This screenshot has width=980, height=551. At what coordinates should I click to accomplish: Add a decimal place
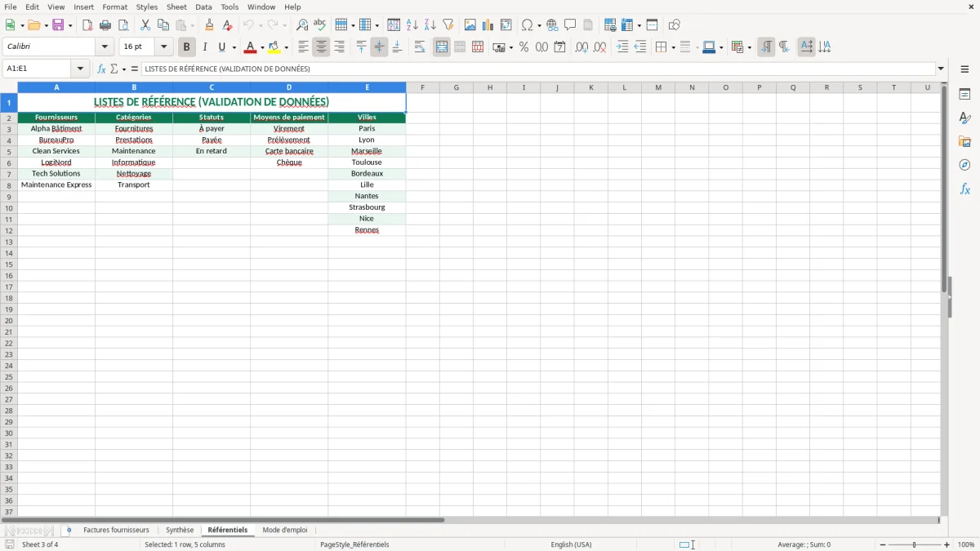[581, 47]
